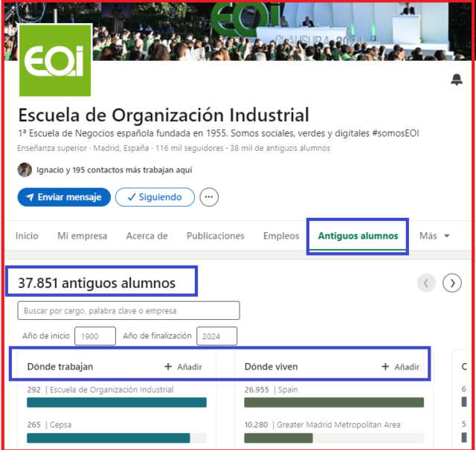
Task: Select the Escuela de Organización Industrial bar
Action: point(117,402)
